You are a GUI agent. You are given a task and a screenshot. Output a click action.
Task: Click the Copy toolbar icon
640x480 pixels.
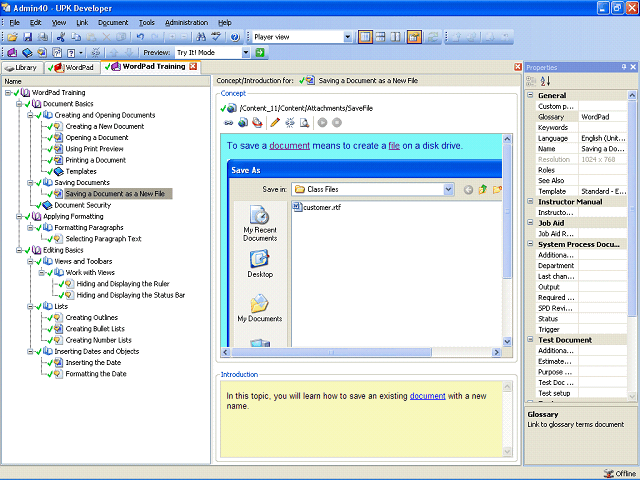coord(76,37)
